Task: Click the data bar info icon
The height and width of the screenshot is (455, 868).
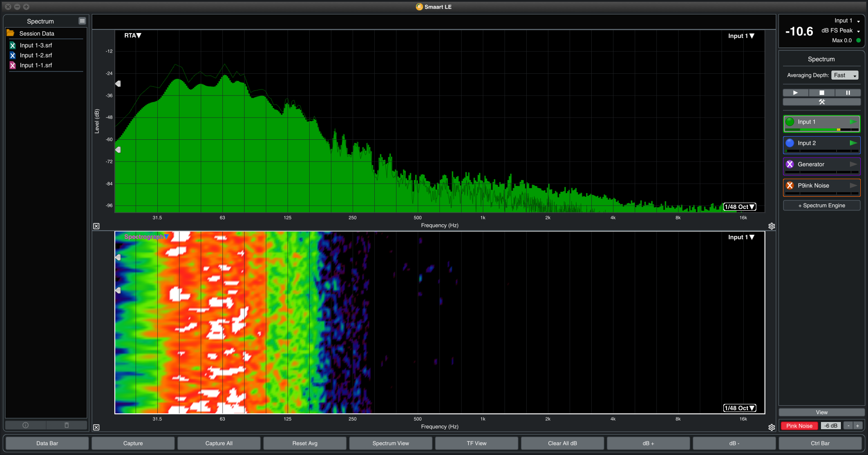Action: (25, 425)
